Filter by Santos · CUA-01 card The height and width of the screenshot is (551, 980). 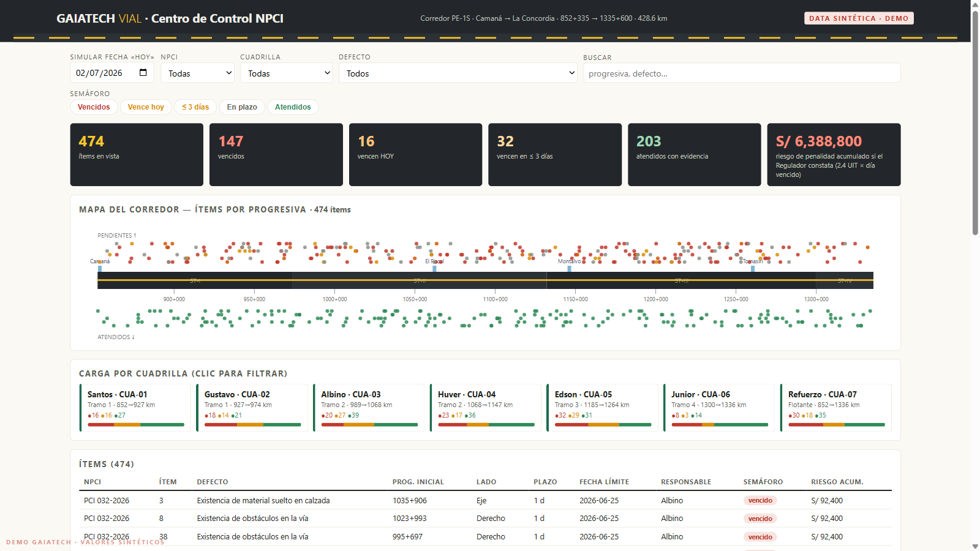[135, 408]
